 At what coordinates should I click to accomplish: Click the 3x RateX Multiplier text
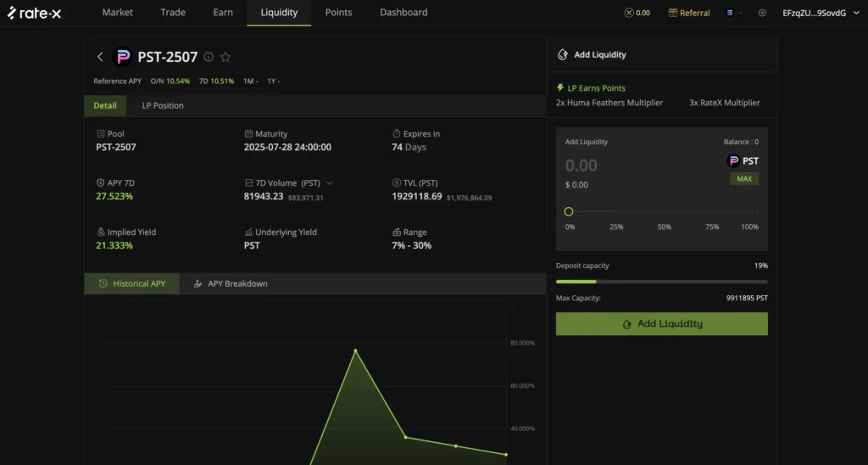(724, 103)
